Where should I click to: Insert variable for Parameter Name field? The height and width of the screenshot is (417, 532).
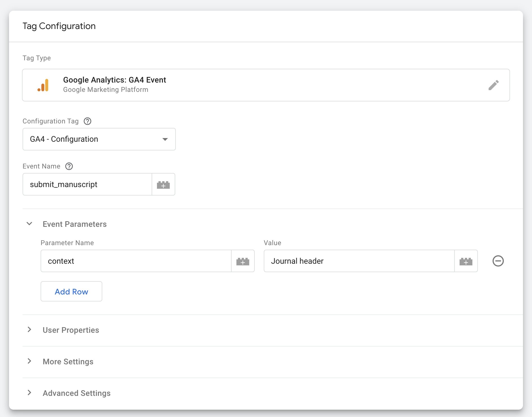[x=243, y=261]
